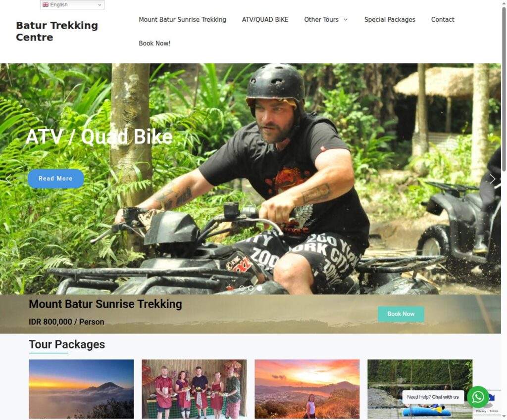Click the blue Read More button

click(x=55, y=178)
